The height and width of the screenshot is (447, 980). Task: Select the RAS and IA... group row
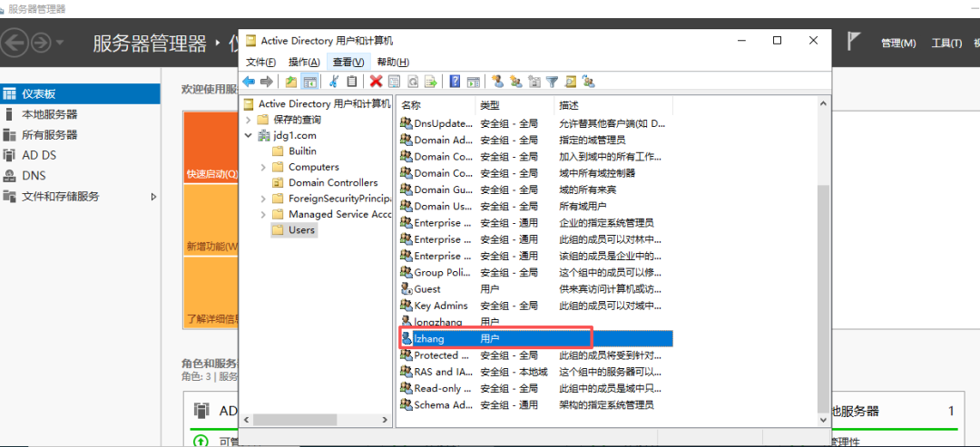[x=535, y=372]
